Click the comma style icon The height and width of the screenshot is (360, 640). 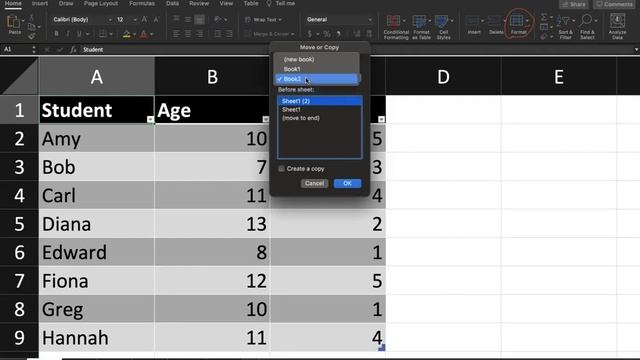338,34
